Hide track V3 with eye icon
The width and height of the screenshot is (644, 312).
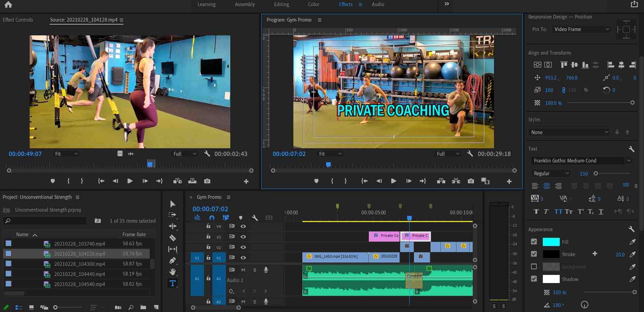(x=243, y=237)
